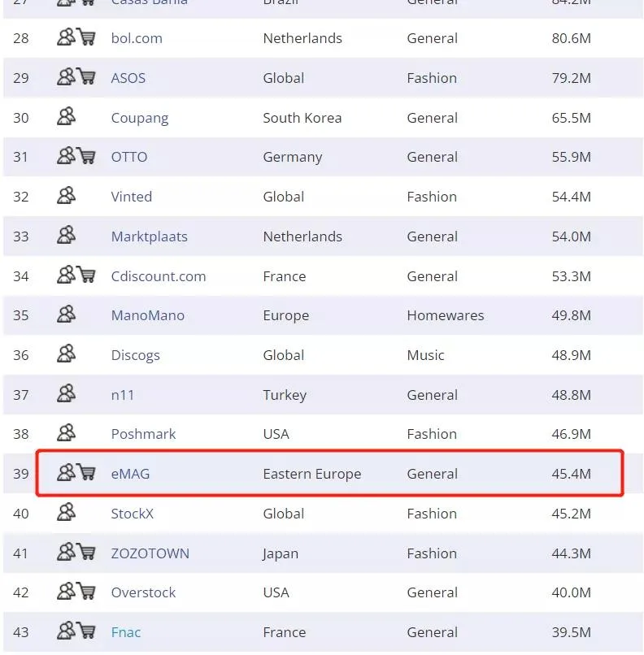This screenshot has height=655, width=644.
Task: Follow the Discogs link
Action: click(x=135, y=355)
